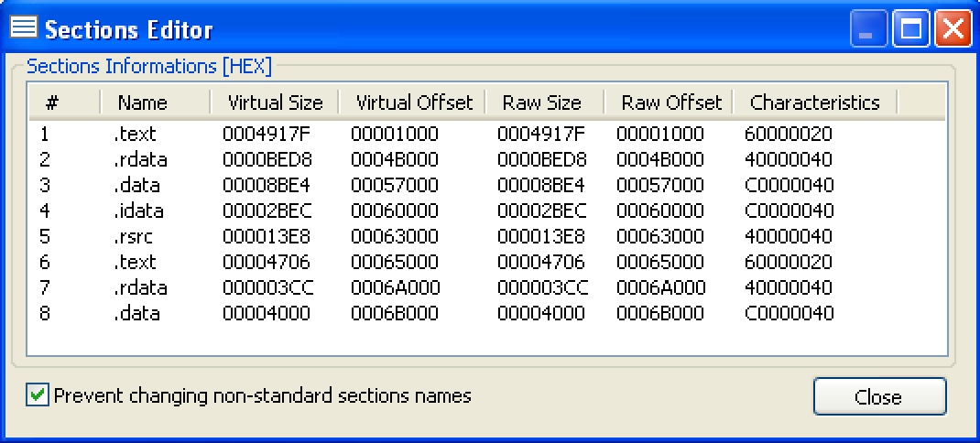The height and width of the screenshot is (443, 980).
Task: Click Characteristics value in row 3
Action: pyautogui.click(x=789, y=185)
